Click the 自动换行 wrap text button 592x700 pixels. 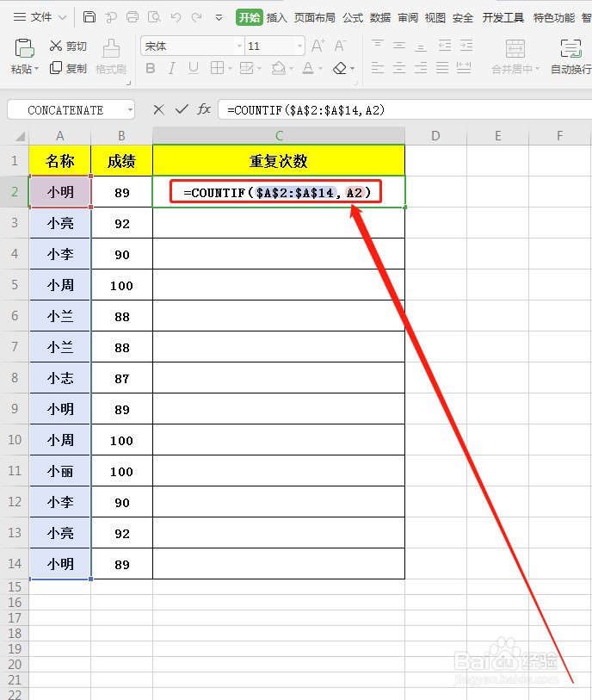click(571, 56)
